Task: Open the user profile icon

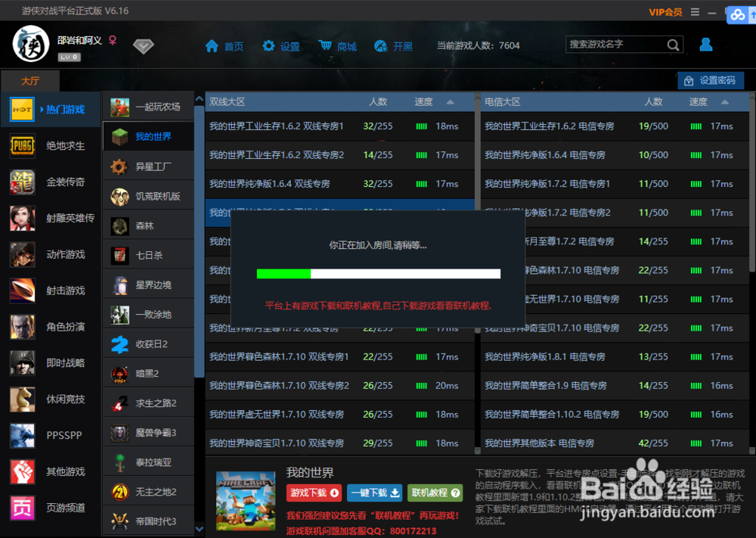Action: pyautogui.click(x=706, y=45)
